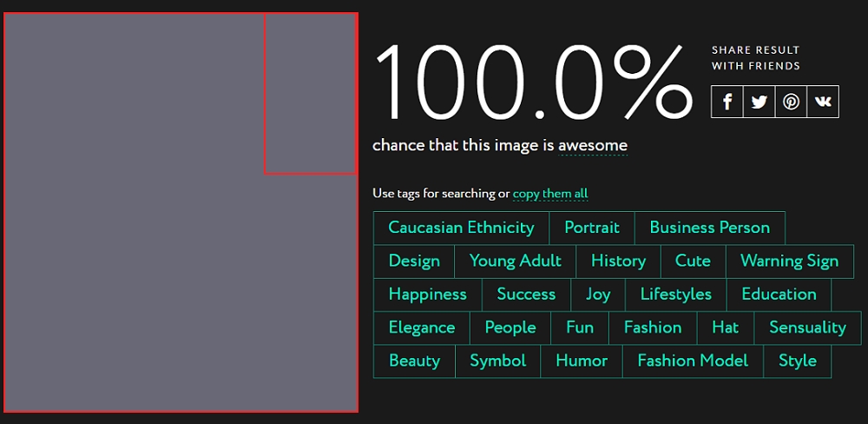Screen dimensions: 868x424
Task: Select the 'Humor' tag
Action: 582,361
